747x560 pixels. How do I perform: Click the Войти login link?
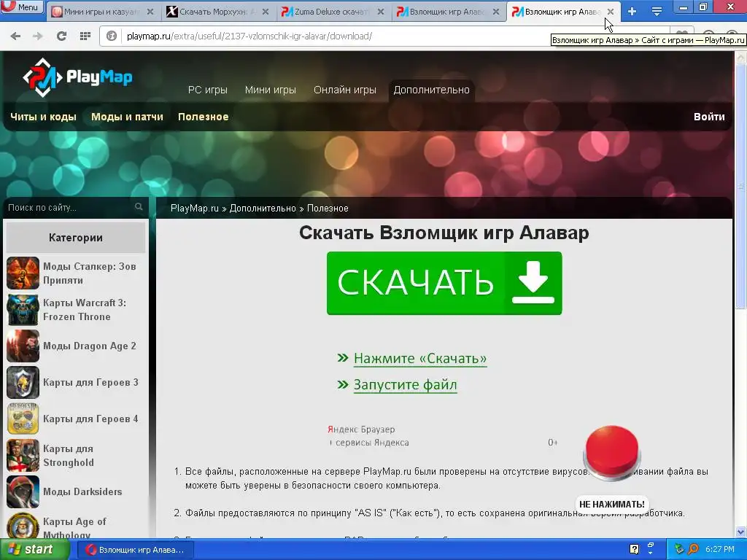pyautogui.click(x=709, y=117)
